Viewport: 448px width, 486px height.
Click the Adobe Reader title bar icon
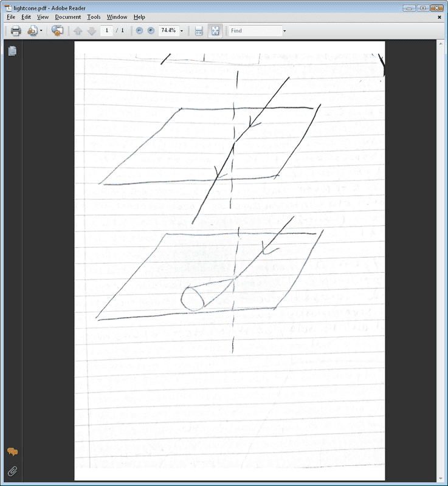click(8, 8)
